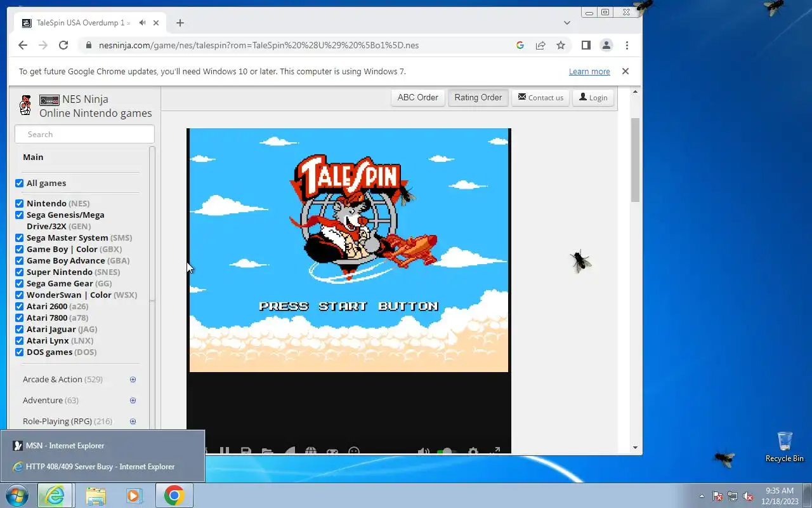This screenshot has height=508, width=812.
Task: Click the share page icon in address bar
Action: [540, 45]
